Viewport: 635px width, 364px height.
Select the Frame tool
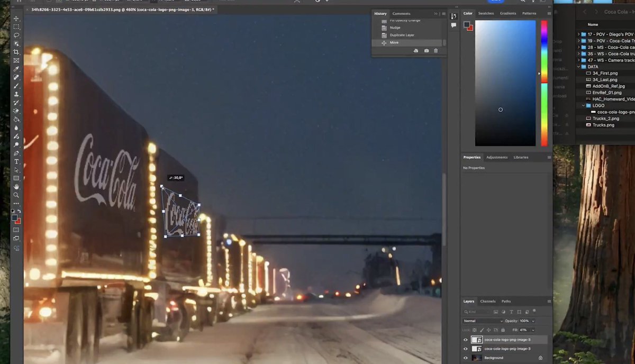[16, 60]
